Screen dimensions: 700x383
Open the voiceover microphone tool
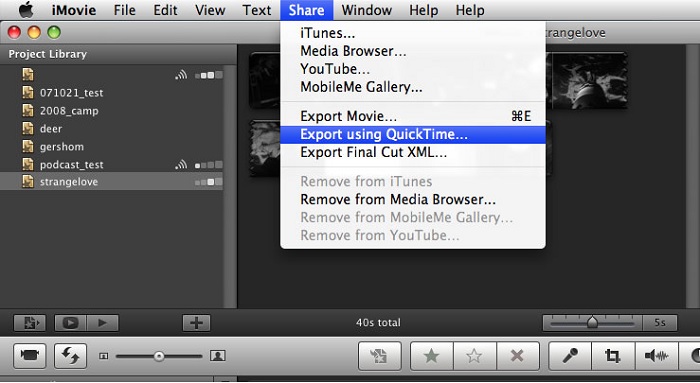tap(570, 356)
